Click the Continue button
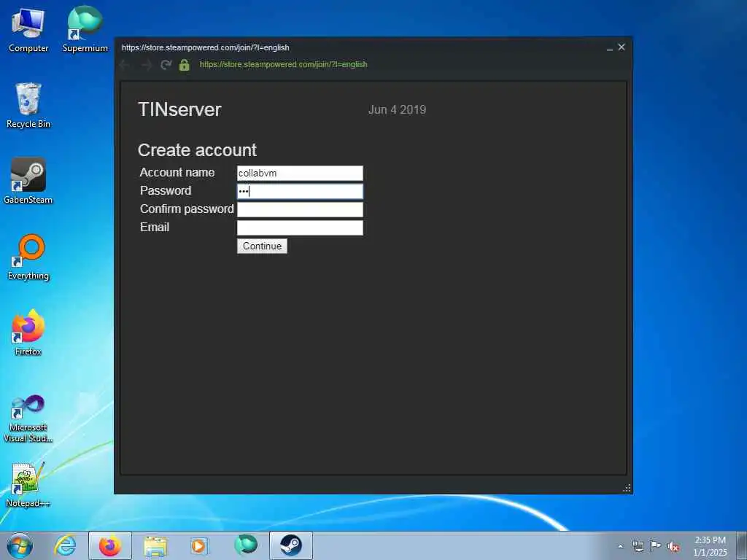747x560 pixels. pyautogui.click(x=262, y=246)
